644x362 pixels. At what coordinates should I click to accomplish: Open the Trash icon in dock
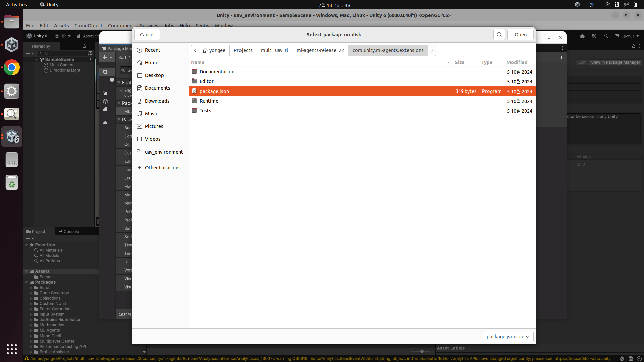(x=12, y=183)
